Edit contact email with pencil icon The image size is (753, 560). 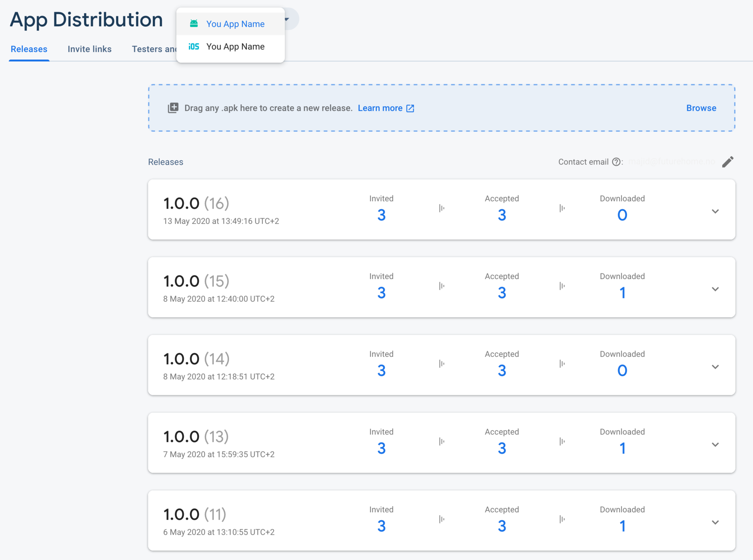click(728, 162)
